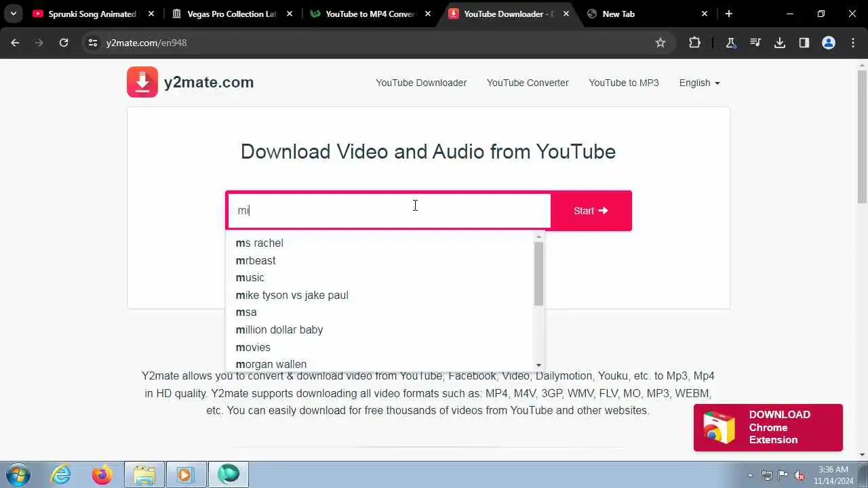Click the y2mate.com site title

click(x=209, y=82)
